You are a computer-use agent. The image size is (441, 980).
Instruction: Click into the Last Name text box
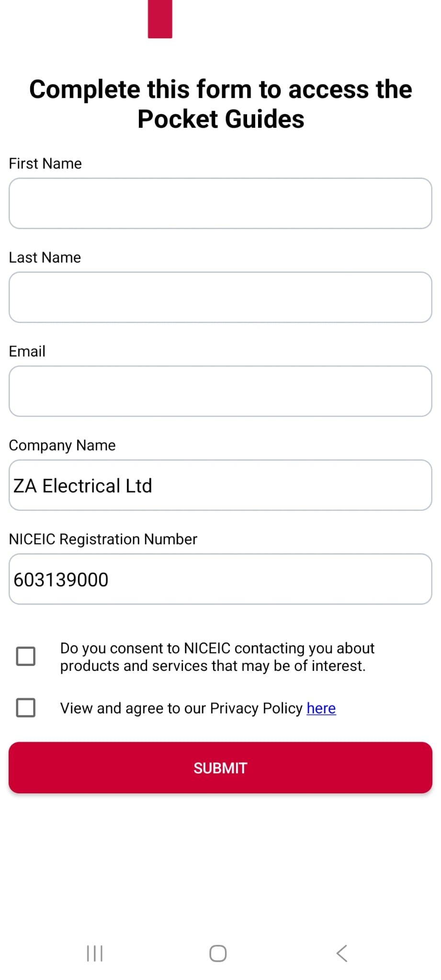pos(220,297)
